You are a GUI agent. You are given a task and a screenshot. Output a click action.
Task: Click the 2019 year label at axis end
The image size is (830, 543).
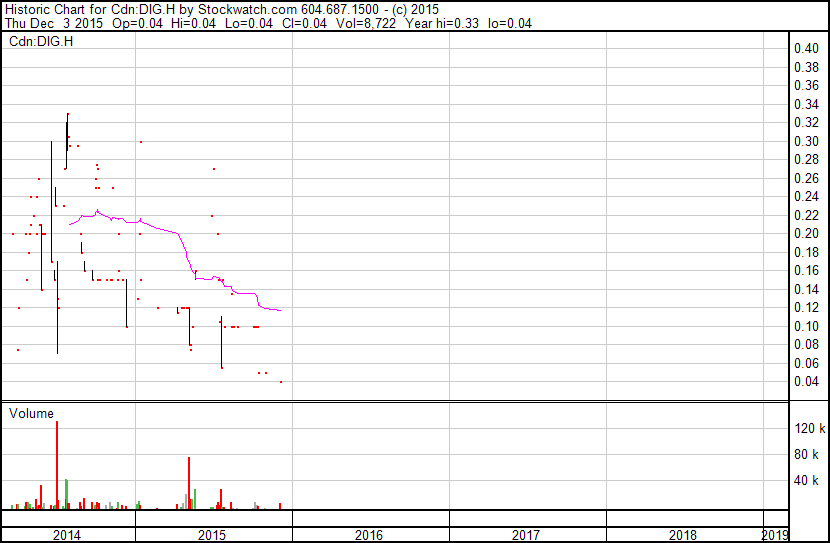775,535
